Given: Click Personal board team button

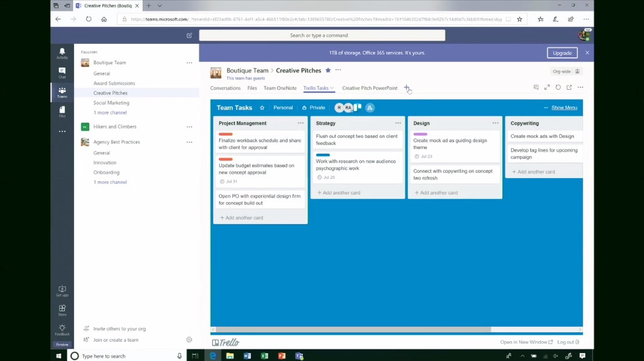Looking at the screenshot, I should tap(283, 108).
